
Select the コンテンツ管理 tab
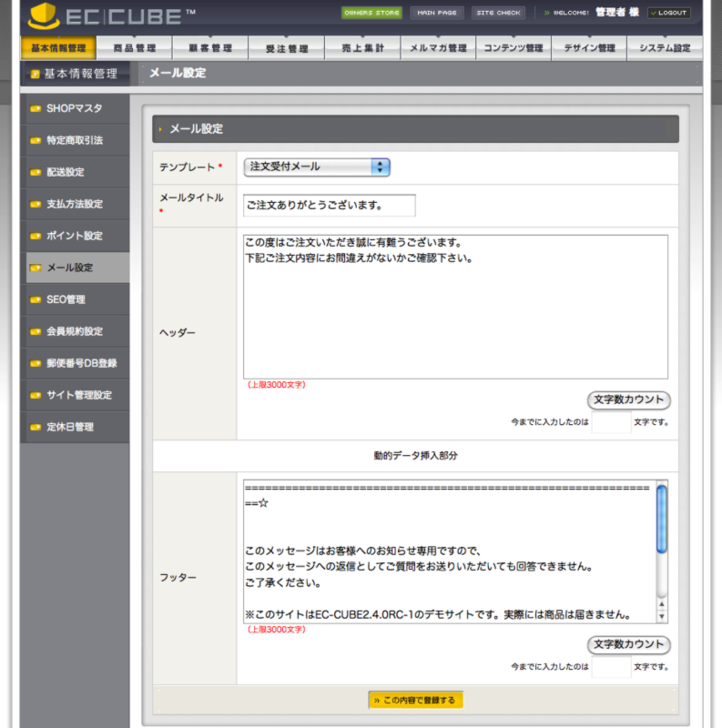coord(514,48)
